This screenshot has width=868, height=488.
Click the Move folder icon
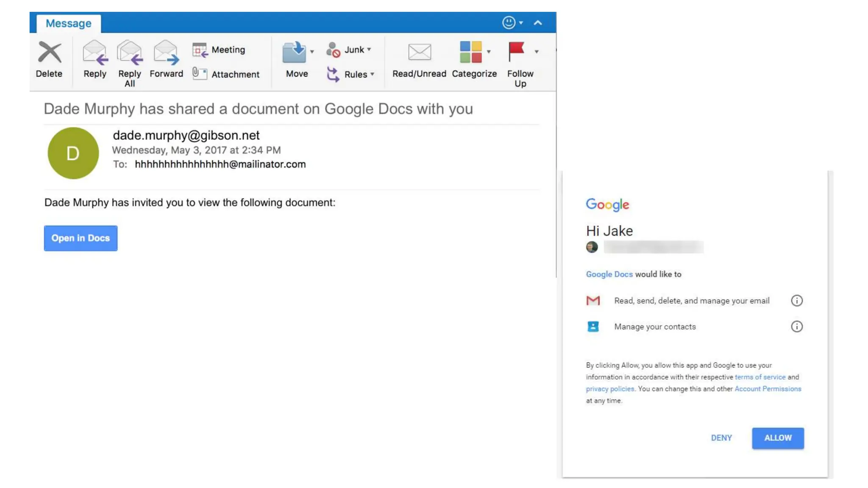point(294,52)
